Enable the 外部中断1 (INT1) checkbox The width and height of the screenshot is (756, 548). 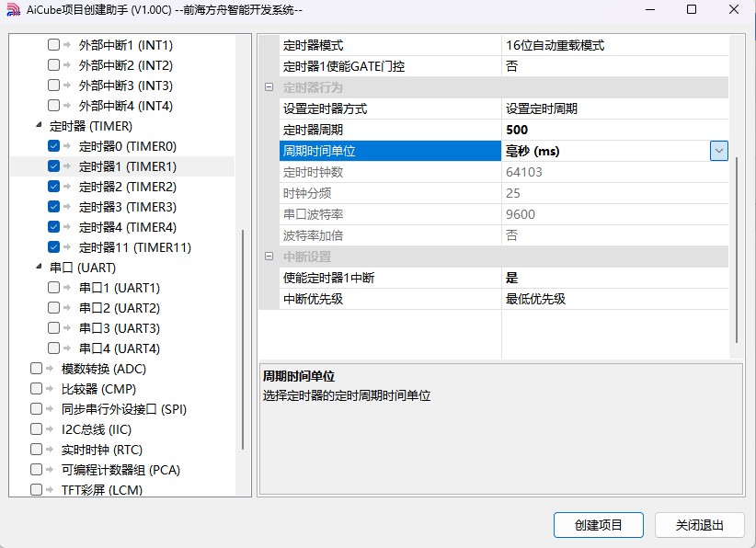pyautogui.click(x=53, y=45)
